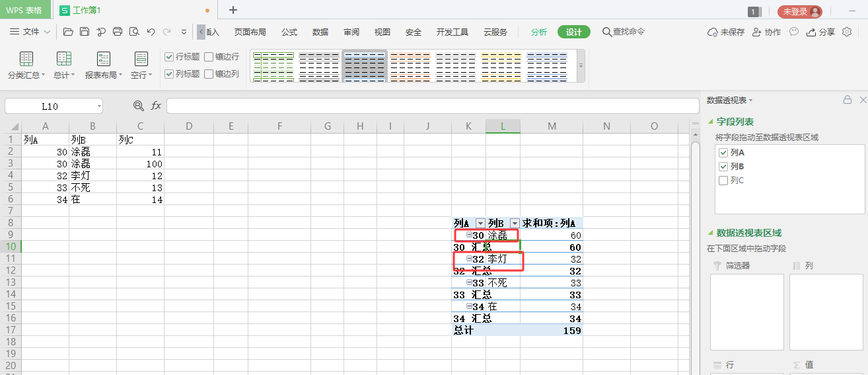
Task: Open the name box dropdown showing L10
Action: pyautogui.click(x=98, y=106)
